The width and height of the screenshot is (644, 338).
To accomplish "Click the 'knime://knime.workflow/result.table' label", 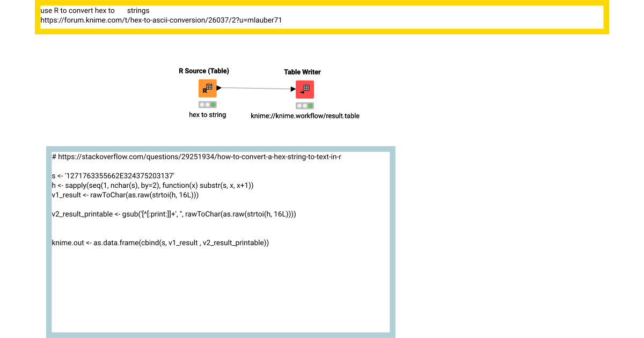I will pyautogui.click(x=305, y=115).
